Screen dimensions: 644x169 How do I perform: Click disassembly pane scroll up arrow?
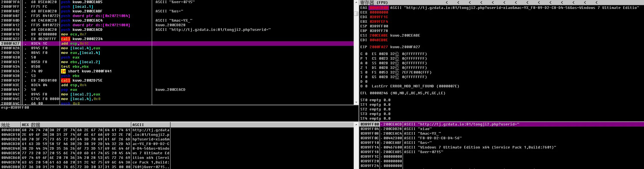point(356,1)
